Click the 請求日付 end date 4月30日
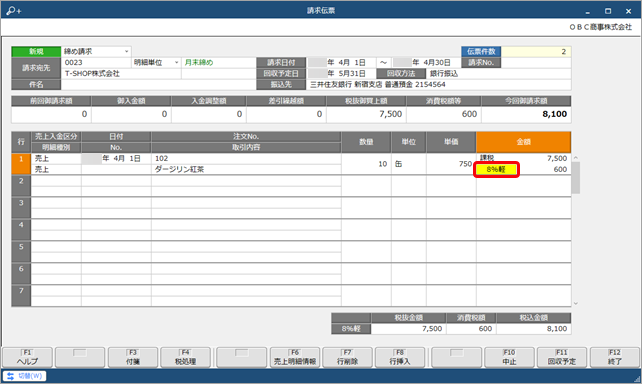The image size is (642, 384). click(x=426, y=63)
